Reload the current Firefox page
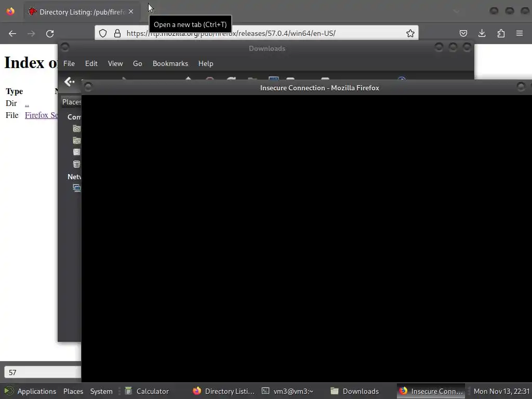532x399 pixels. 50,33
